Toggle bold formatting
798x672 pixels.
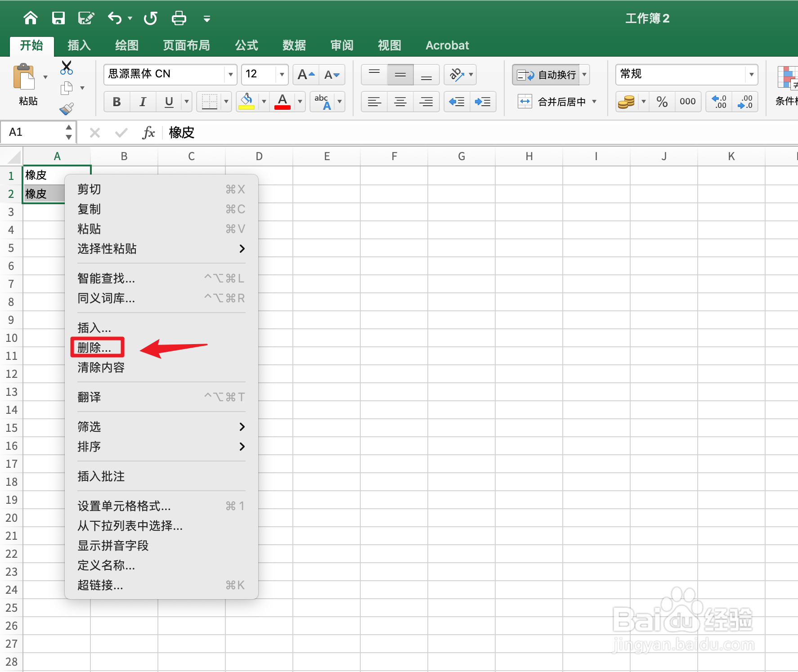(117, 102)
